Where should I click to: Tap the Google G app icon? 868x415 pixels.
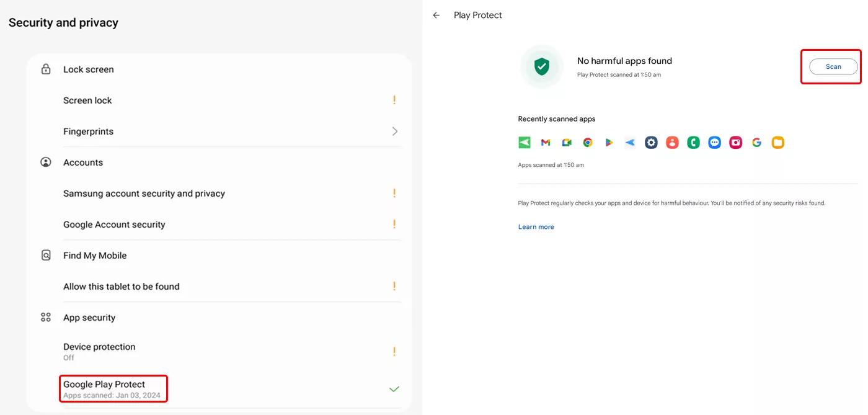[756, 143]
